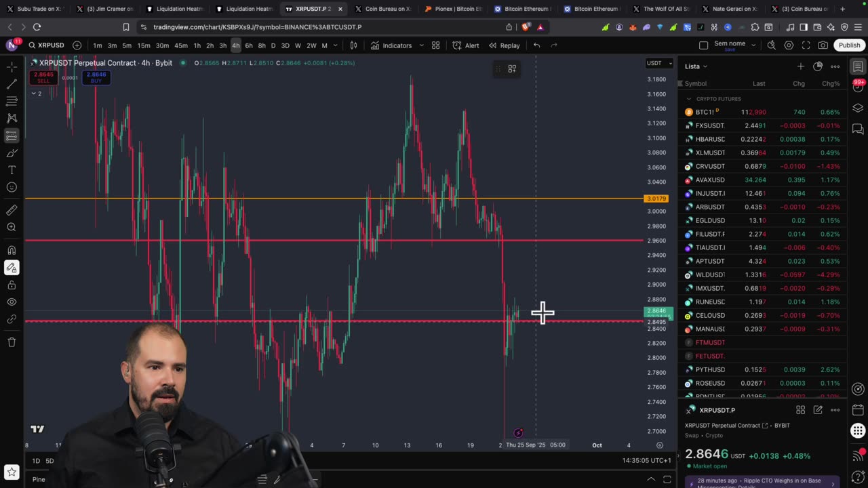The height and width of the screenshot is (488, 868).
Task: Create an Alert
Action: [466, 45]
